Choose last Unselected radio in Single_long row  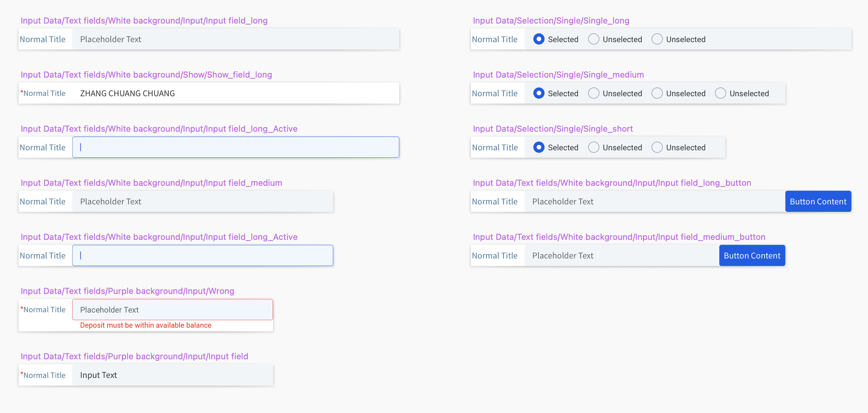pyautogui.click(x=657, y=39)
